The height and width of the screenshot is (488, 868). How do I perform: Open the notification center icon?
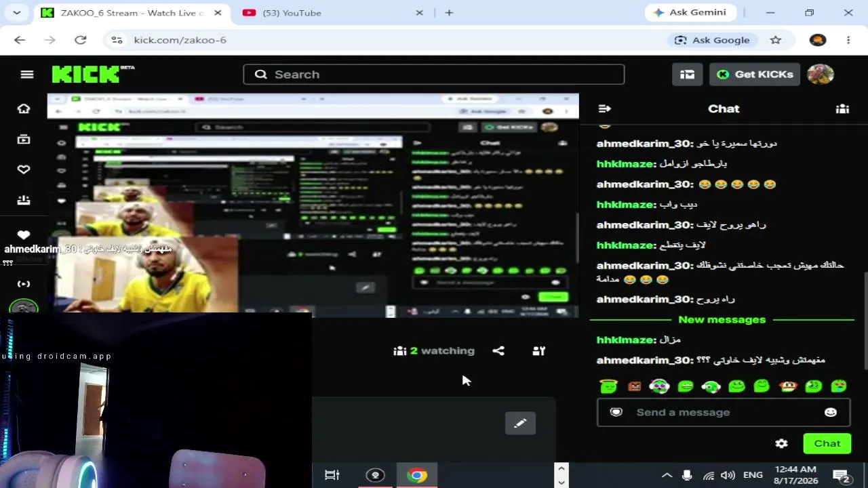841,475
